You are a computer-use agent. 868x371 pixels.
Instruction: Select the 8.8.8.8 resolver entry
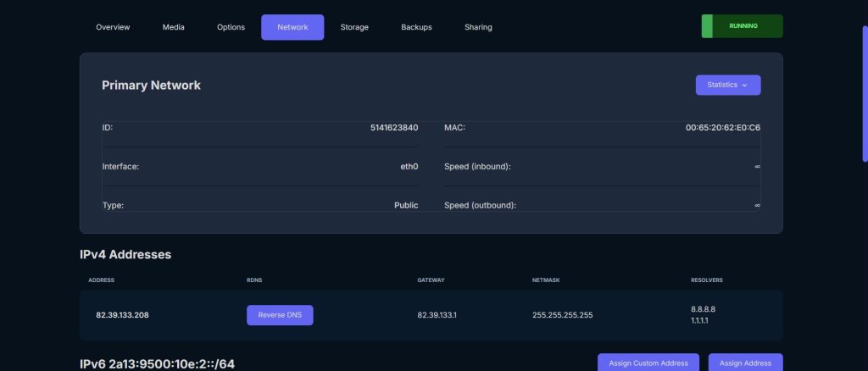pyautogui.click(x=704, y=309)
